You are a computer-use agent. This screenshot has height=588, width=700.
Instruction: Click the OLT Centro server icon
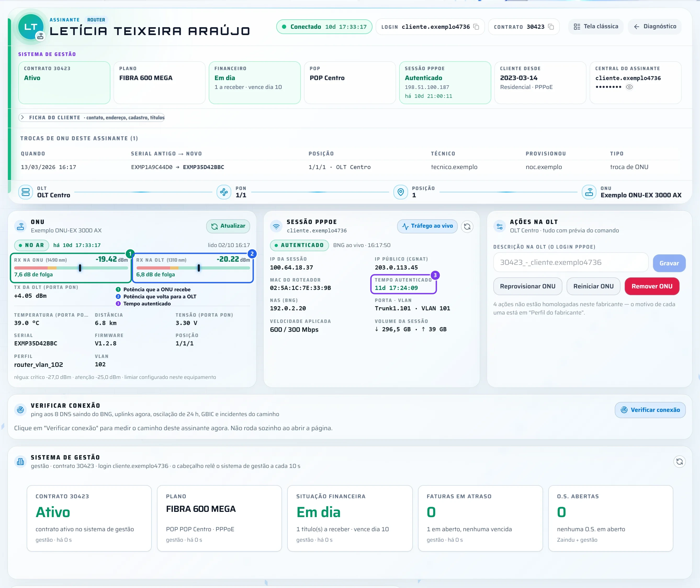(26, 192)
